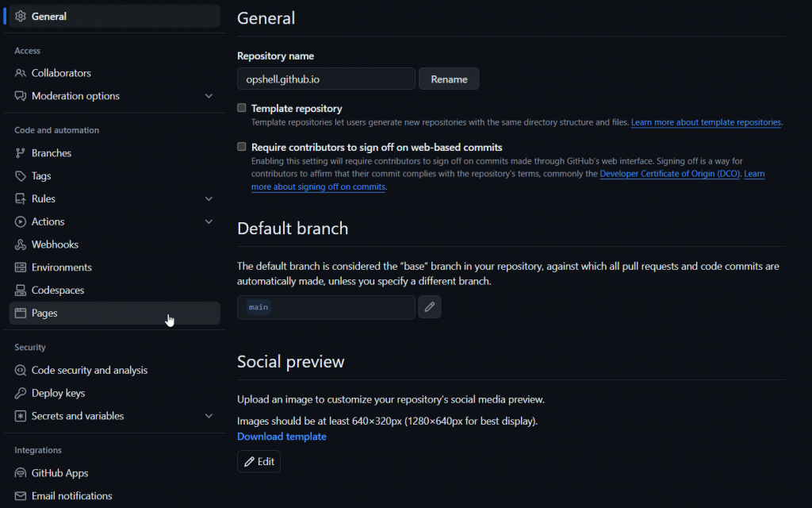Viewport: 812px width, 508px height.
Task: Click the Rules icon in sidebar
Action: coord(20,198)
